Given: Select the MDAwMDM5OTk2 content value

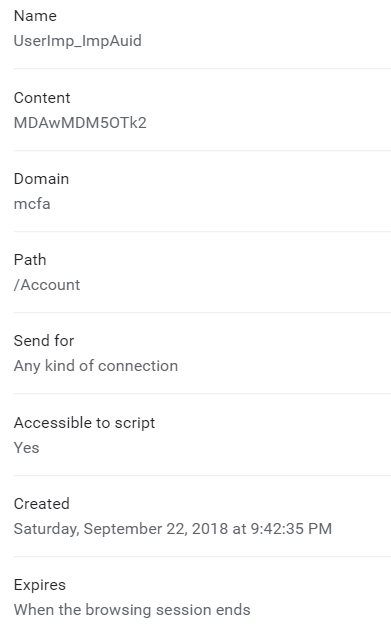Looking at the screenshot, I should [x=80, y=123].
